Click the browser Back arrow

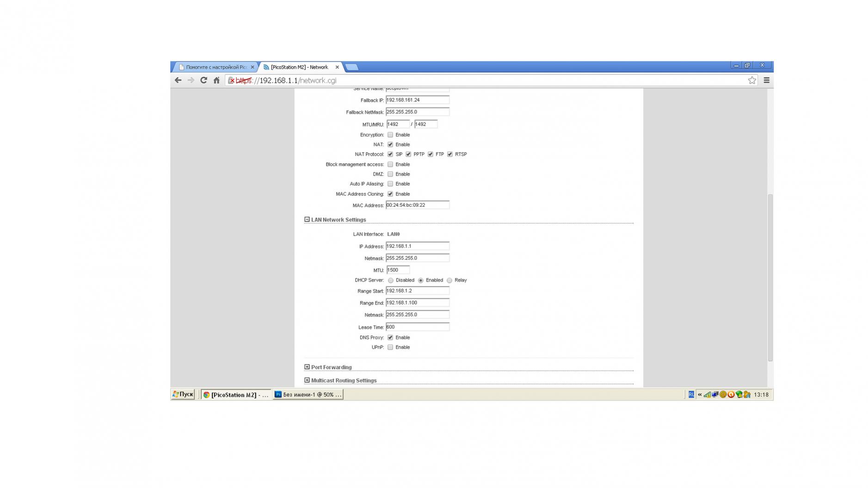tap(178, 80)
